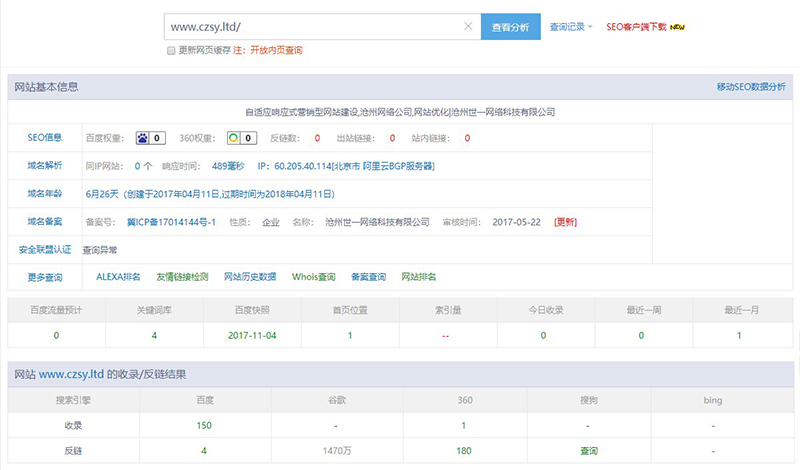Viewport: 800px width, 470px height.
Task: Click the 谷歌 反链 value 1470万
Action: [x=337, y=451]
